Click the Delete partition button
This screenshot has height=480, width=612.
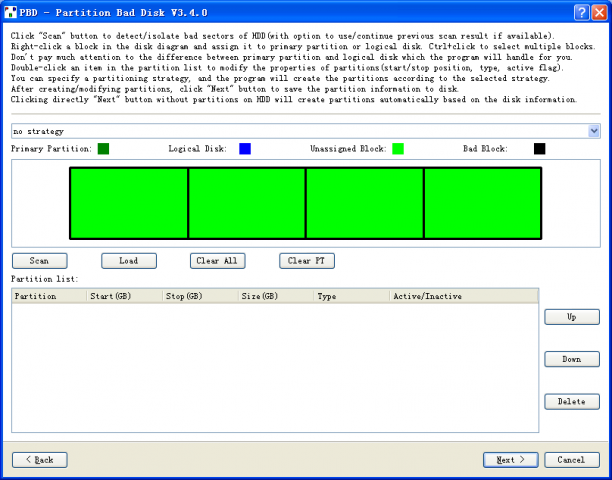click(572, 402)
